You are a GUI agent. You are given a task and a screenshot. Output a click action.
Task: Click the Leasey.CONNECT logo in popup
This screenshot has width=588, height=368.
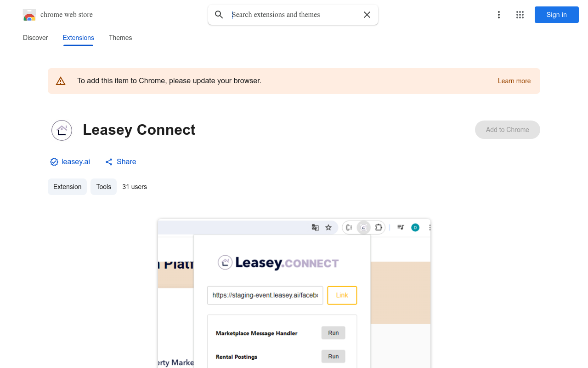[x=278, y=263]
